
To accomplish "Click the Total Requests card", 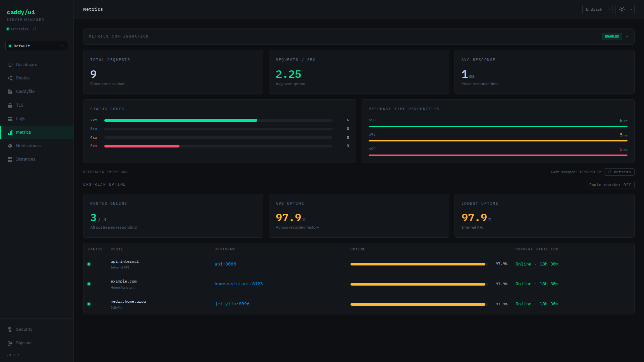I will point(173,72).
